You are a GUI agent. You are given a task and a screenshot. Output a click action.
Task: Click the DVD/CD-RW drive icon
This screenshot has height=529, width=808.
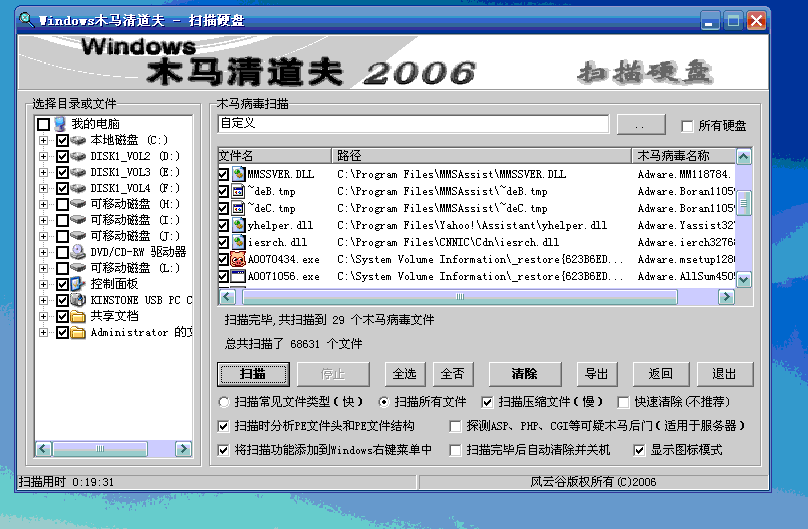pos(78,252)
